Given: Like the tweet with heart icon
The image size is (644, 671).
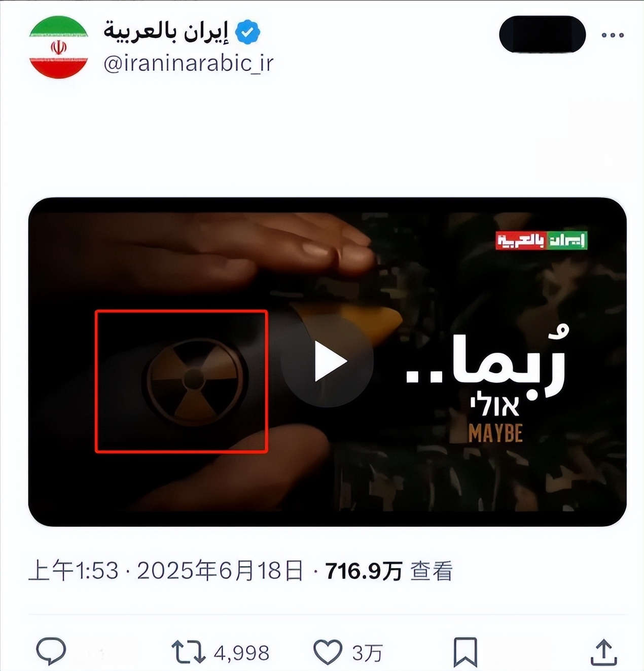Looking at the screenshot, I should tap(328, 652).
